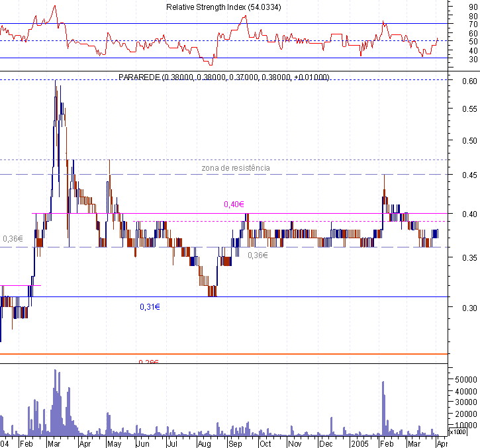Click the RSI 30 axis value

click(x=473, y=59)
